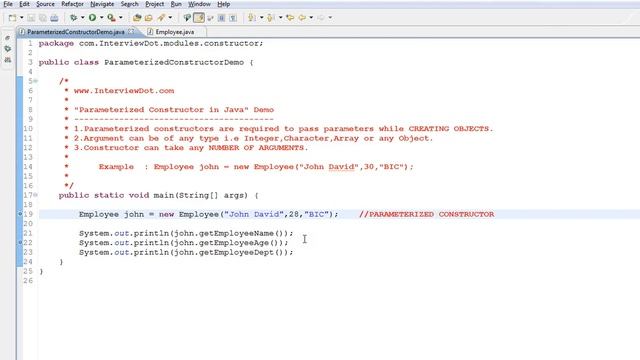
Task: Open the File menu
Action: click(x=8, y=4)
